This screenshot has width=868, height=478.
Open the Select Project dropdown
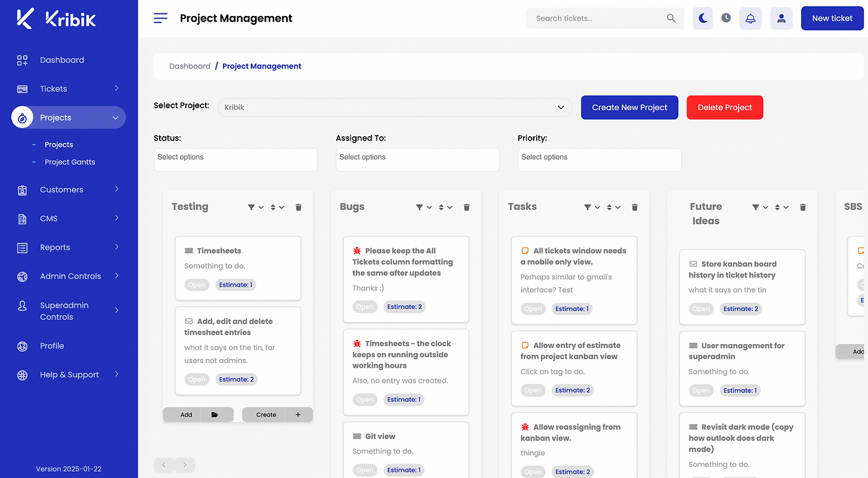pos(395,107)
